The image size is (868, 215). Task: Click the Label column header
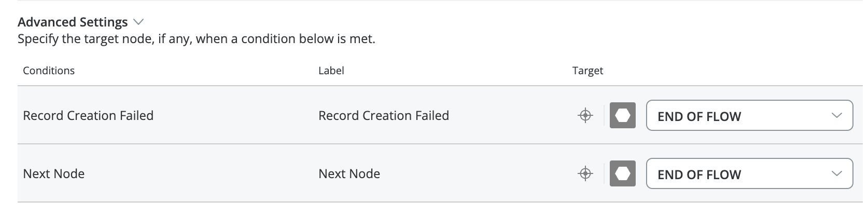pos(331,71)
